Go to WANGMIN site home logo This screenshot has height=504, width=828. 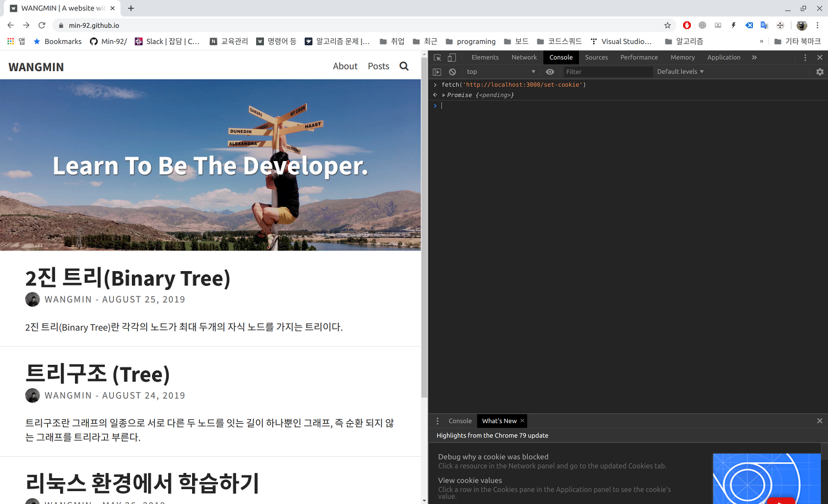click(x=36, y=67)
